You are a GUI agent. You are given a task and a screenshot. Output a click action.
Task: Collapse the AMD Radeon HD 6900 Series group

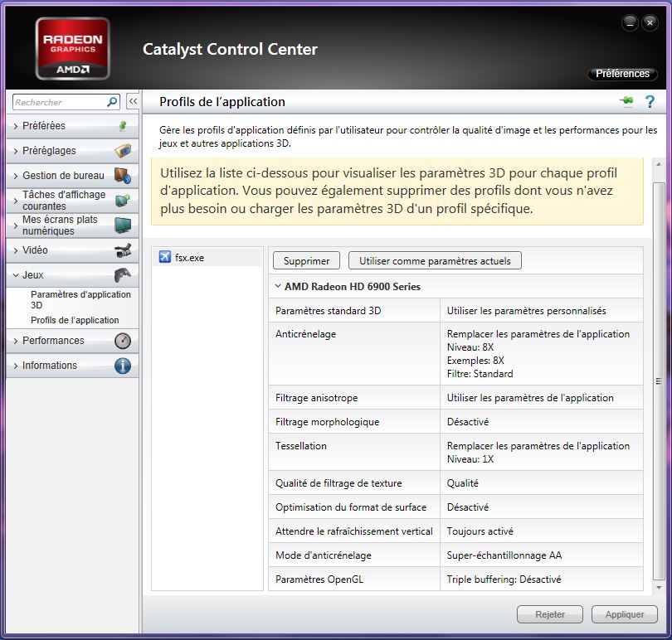pyautogui.click(x=278, y=286)
